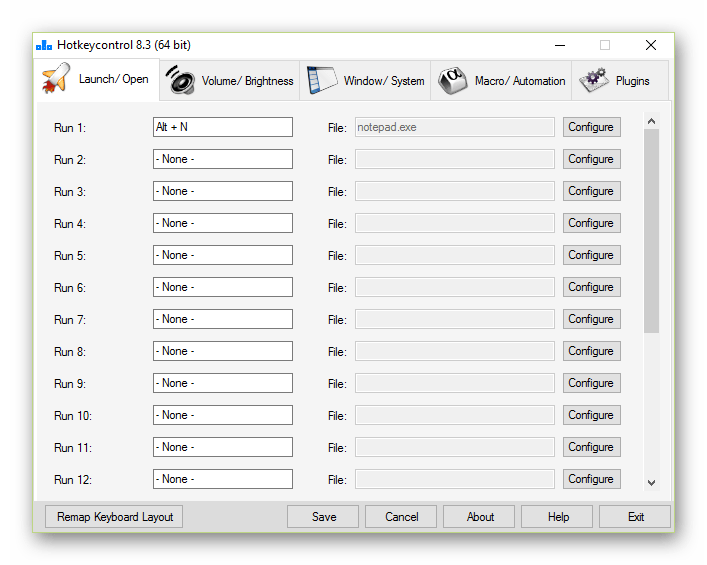Click the Run 12 file path field
Image resolution: width=707 pixels, height=565 pixels.
pyautogui.click(x=454, y=479)
